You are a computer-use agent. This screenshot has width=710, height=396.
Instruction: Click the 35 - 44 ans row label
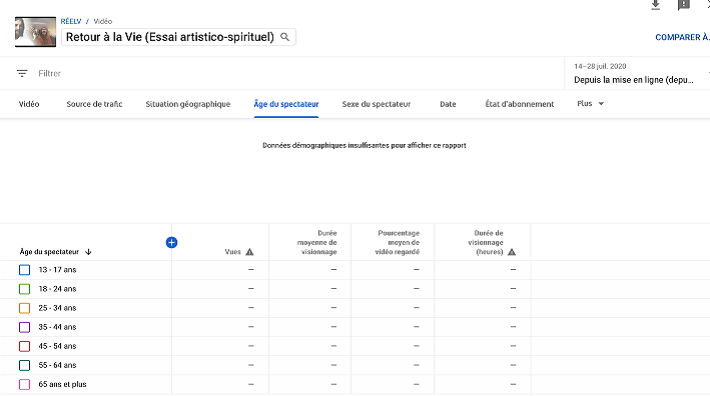point(58,327)
